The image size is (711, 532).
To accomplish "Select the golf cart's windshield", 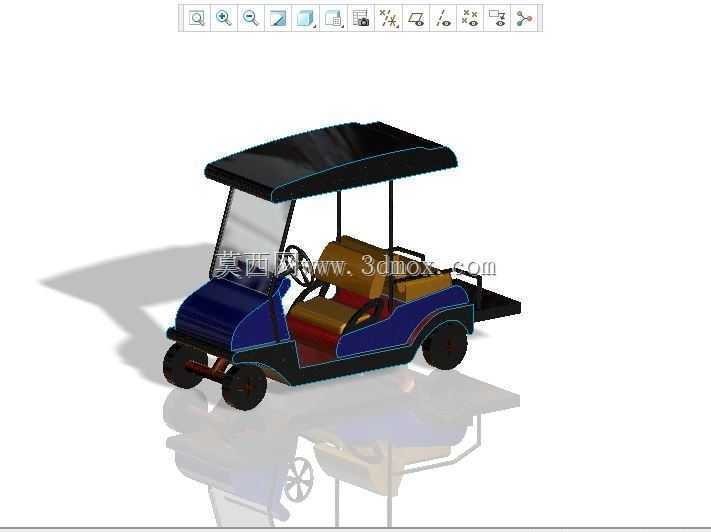I will [x=252, y=234].
